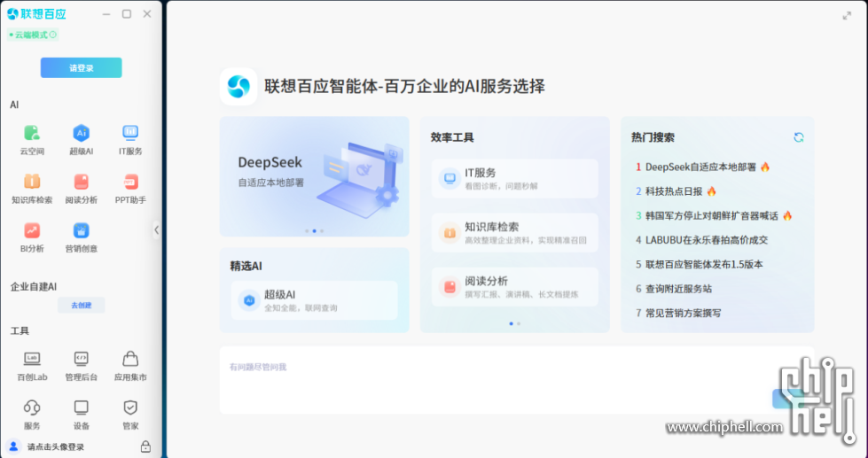The height and width of the screenshot is (458, 868).
Task: Open the 服务 headset icon
Action: pyautogui.click(x=32, y=408)
